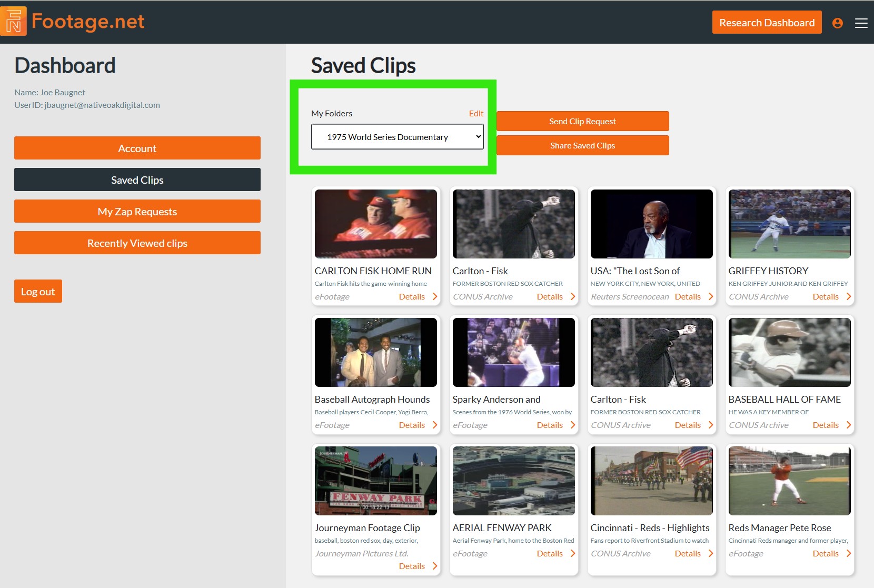
Task: Click arrow beside Reds Manager Pete Rose Details
Action: (x=849, y=553)
